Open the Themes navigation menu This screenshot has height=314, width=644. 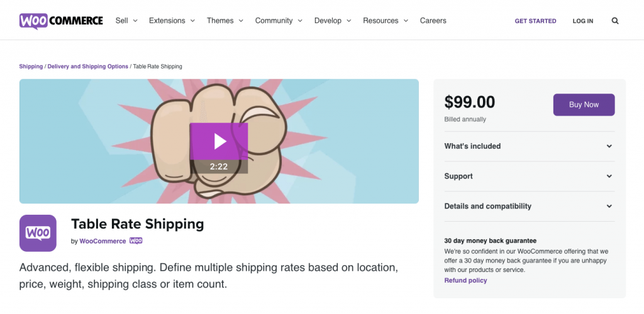[x=225, y=21]
